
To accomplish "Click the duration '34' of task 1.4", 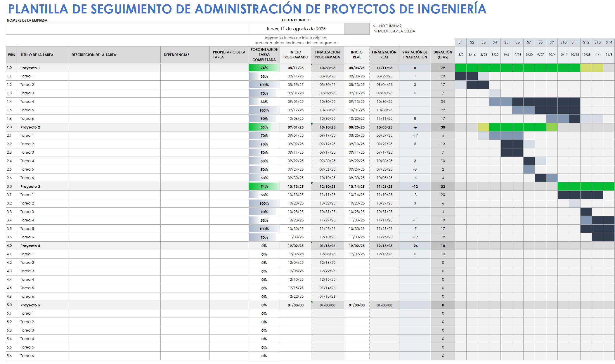I will coord(443,102).
